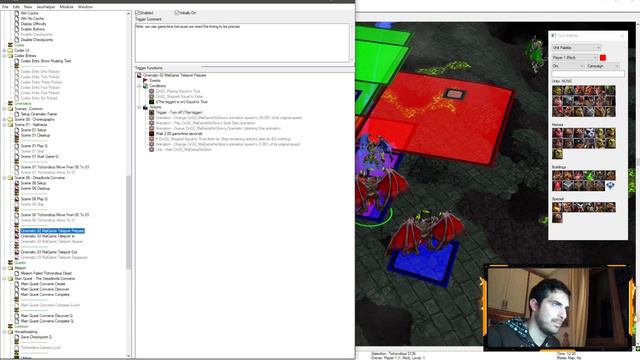Open the JassHelper menu
Screen dimensions: 640x360
(46, 7)
